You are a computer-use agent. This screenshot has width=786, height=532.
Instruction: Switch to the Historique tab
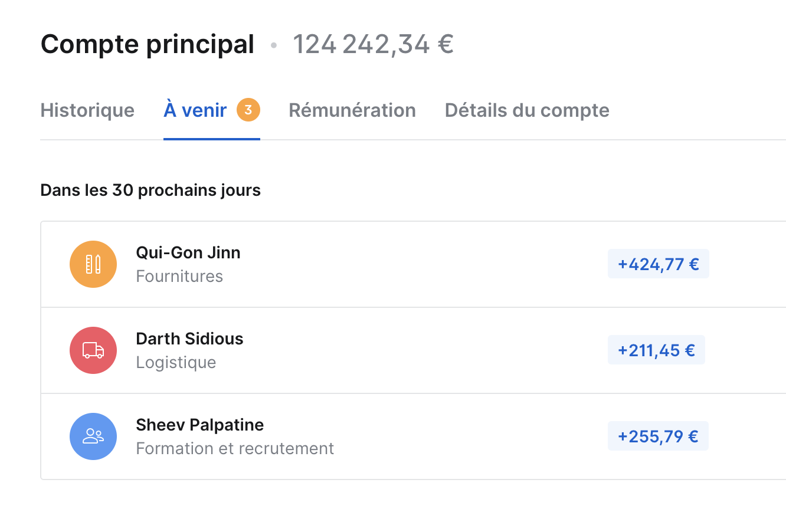[87, 110]
